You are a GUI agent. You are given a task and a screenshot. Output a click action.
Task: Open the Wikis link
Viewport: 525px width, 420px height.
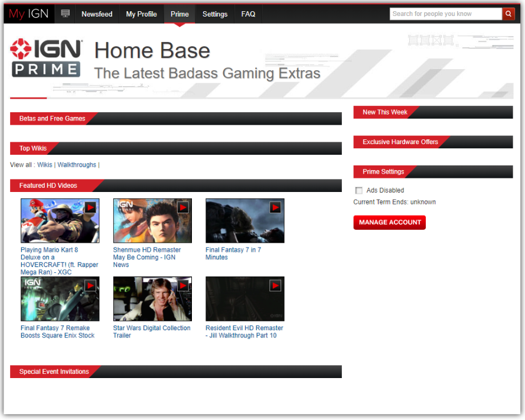coord(44,165)
